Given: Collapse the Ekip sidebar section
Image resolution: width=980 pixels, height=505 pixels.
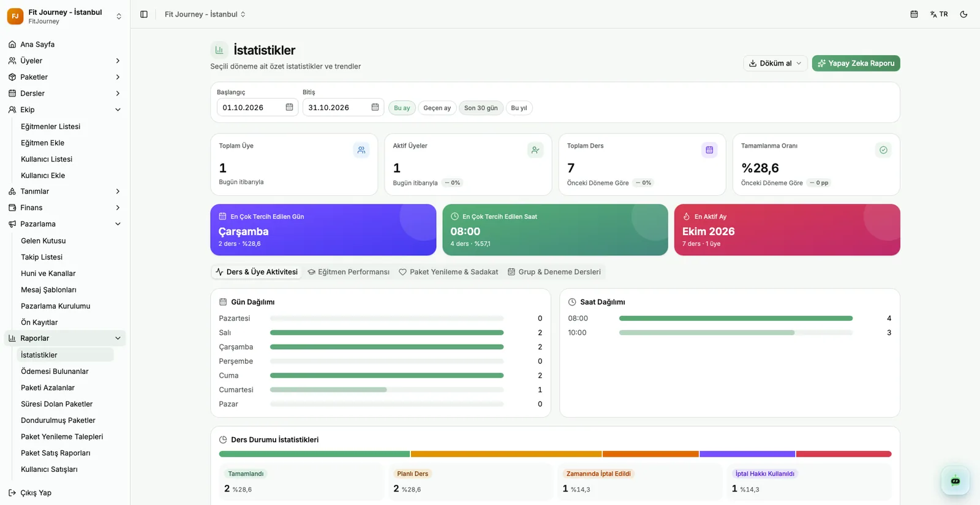Looking at the screenshot, I should 65,110.
